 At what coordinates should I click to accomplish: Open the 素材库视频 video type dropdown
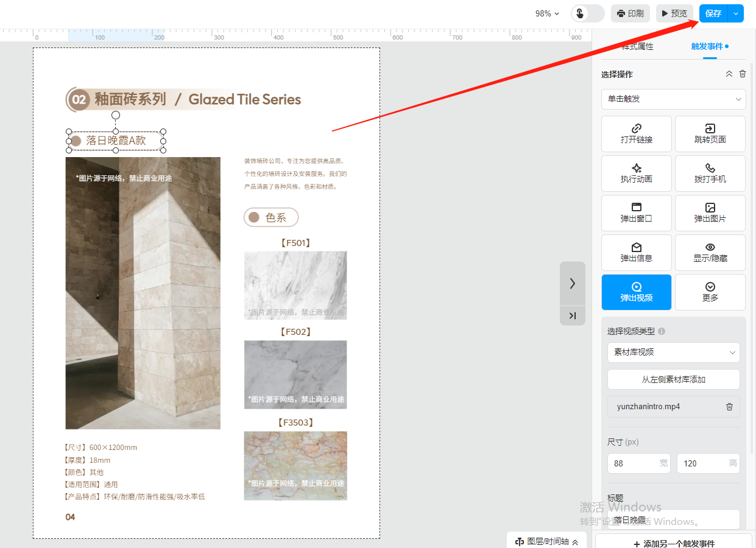tap(673, 352)
